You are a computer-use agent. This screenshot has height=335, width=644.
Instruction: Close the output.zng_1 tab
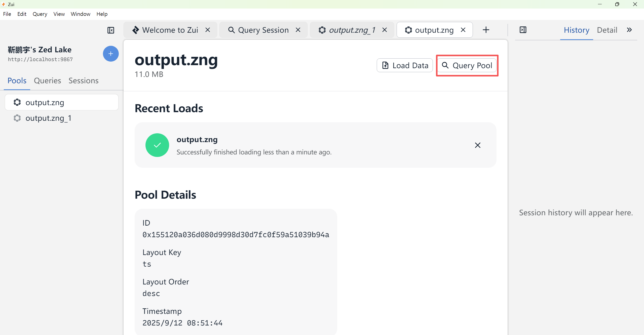pyautogui.click(x=385, y=30)
